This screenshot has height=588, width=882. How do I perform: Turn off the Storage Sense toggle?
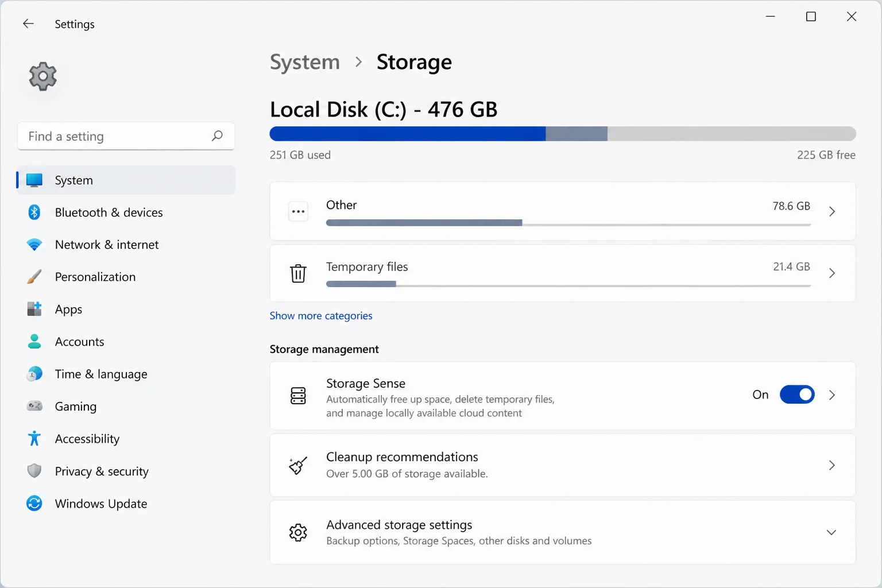click(x=797, y=394)
